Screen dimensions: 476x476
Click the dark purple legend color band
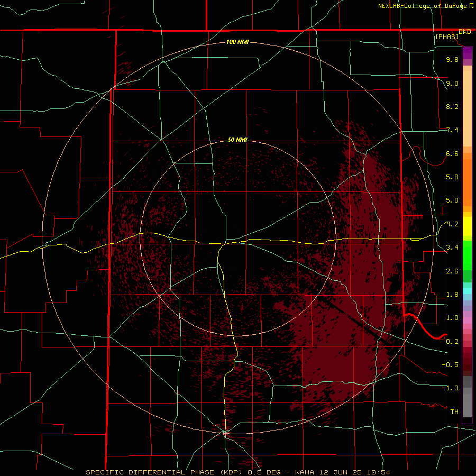click(467, 53)
